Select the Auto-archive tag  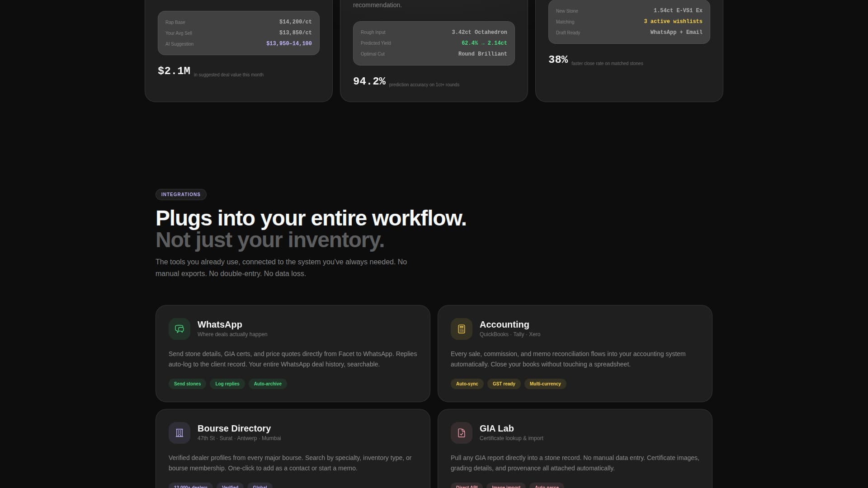click(x=268, y=384)
